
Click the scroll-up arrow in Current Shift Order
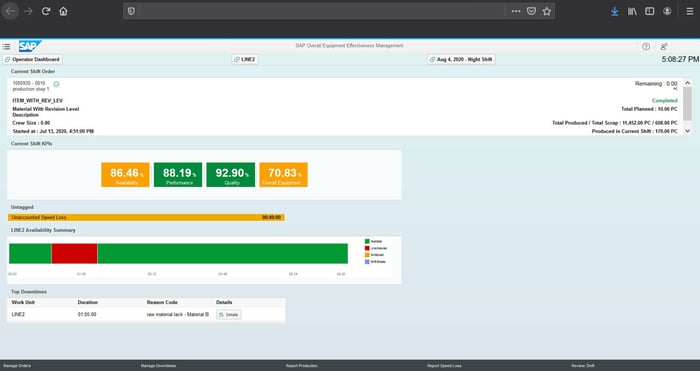pyautogui.click(x=688, y=83)
